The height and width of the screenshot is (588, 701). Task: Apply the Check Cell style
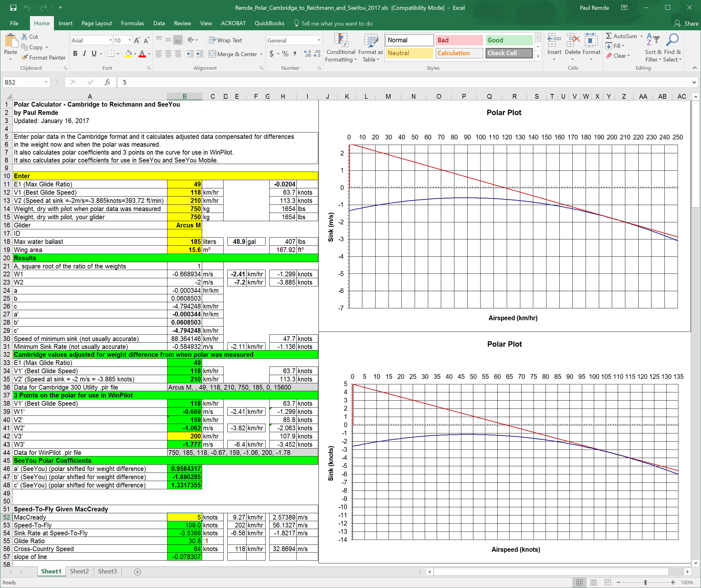(509, 53)
